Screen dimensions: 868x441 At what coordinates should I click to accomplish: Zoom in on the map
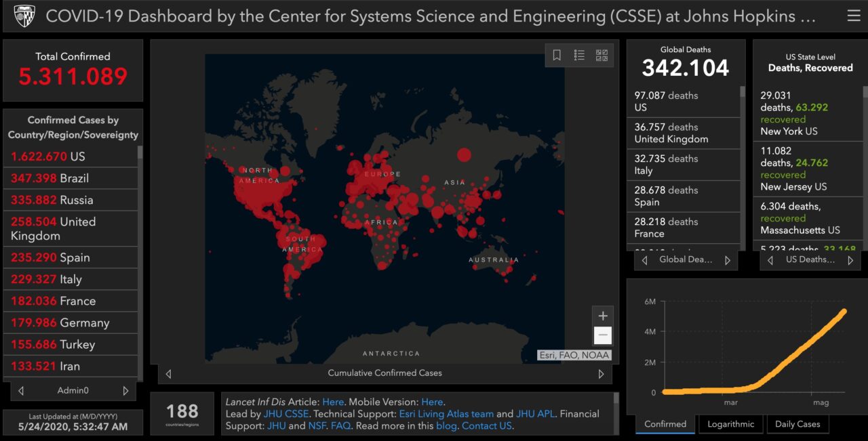(x=602, y=316)
